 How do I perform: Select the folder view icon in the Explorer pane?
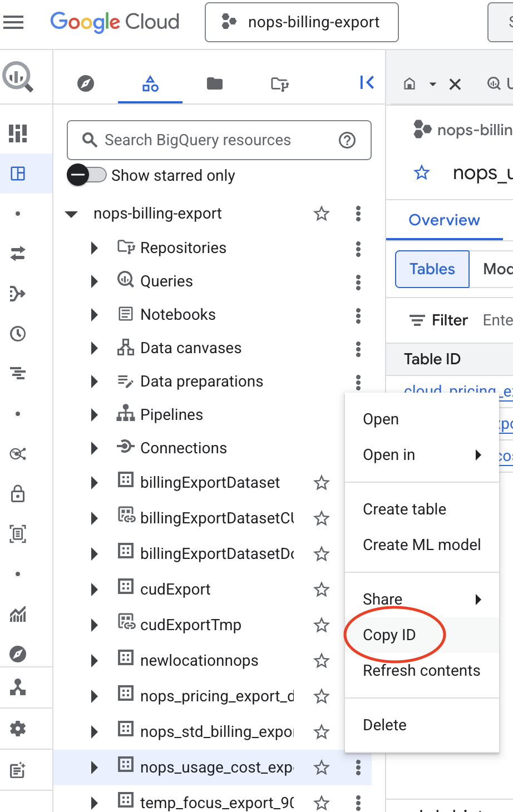(x=214, y=82)
